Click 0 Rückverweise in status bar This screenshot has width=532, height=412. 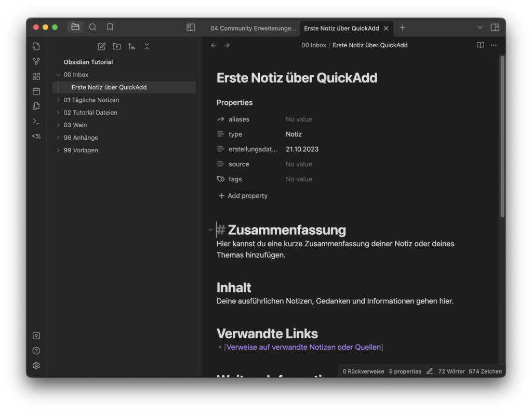coord(363,371)
